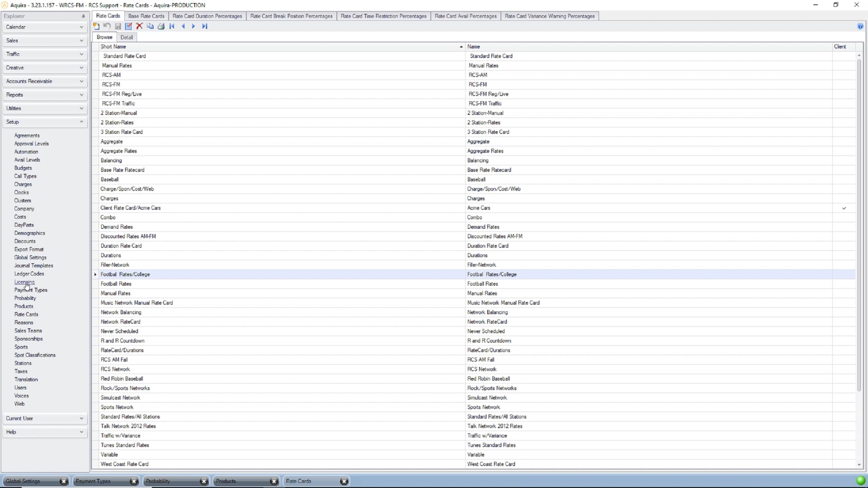This screenshot has width=868, height=488.
Task: Close the Global Settings bottom tab
Action: point(64,481)
